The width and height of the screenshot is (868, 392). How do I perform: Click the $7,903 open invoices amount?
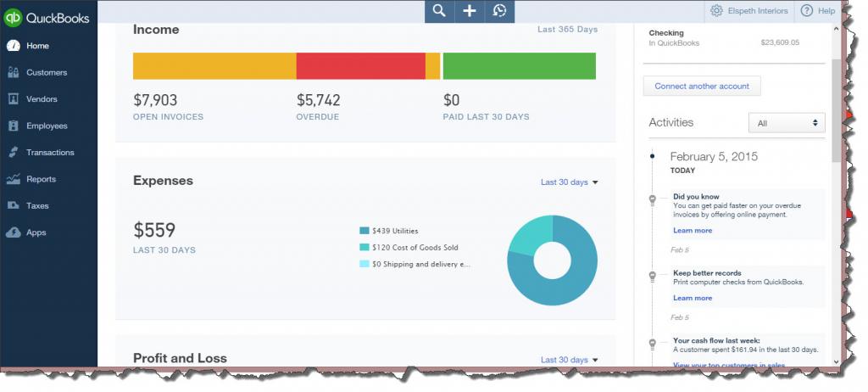(155, 100)
